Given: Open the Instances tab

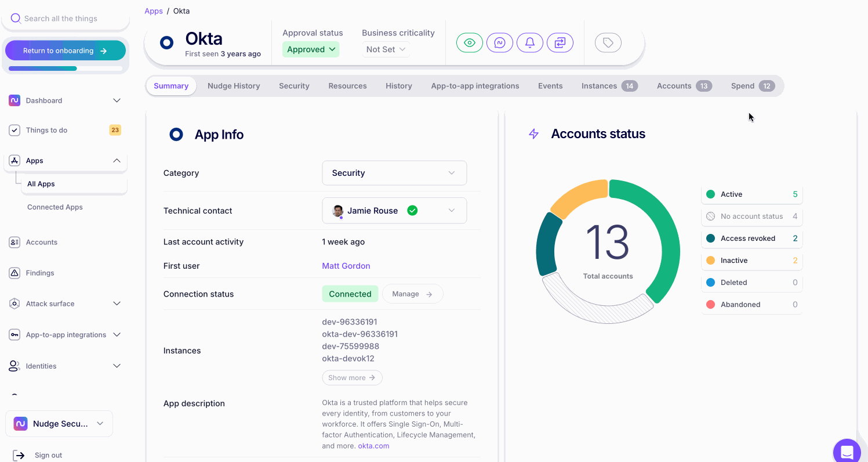Looking at the screenshot, I should click(609, 86).
